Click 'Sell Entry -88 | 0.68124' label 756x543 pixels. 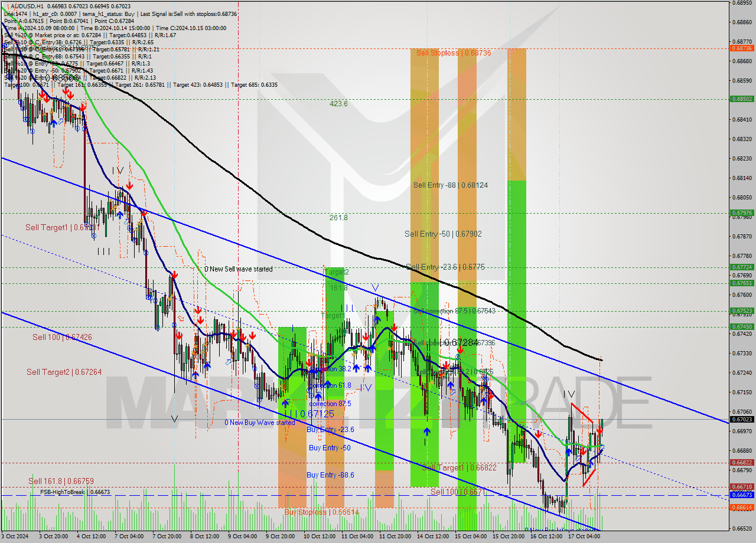point(451,185)
